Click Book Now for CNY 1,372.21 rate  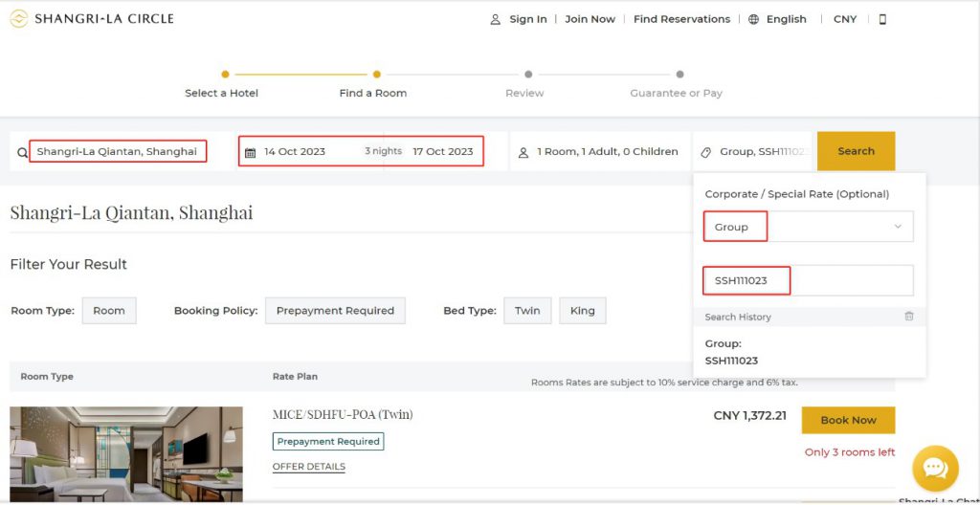pyautogui.click(x=848, y=420)
